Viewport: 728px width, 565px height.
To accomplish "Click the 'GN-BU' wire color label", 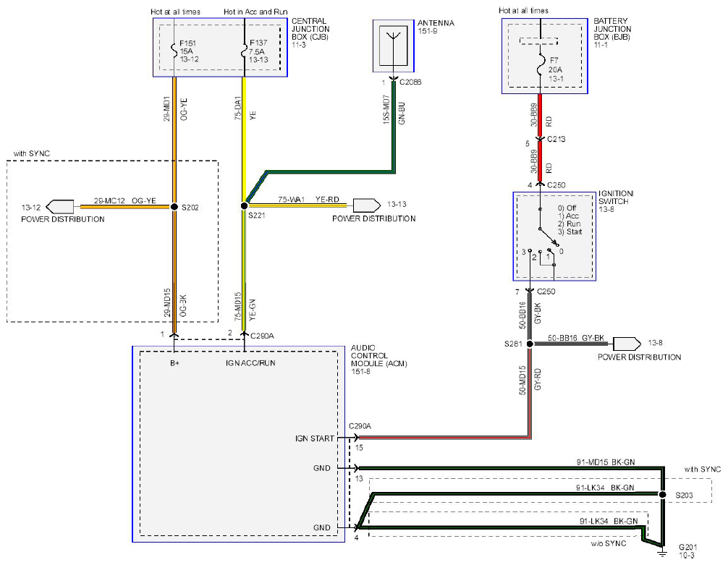I will pos(402,114).
